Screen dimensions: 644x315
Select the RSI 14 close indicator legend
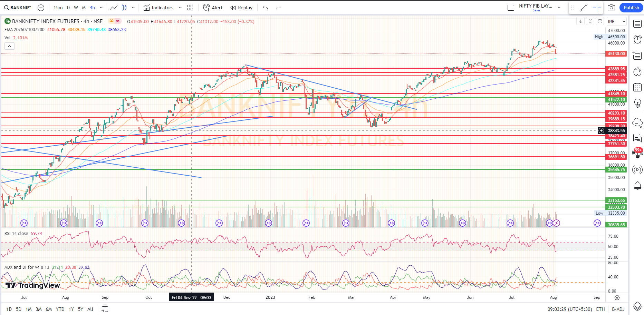tap(16, 234)
